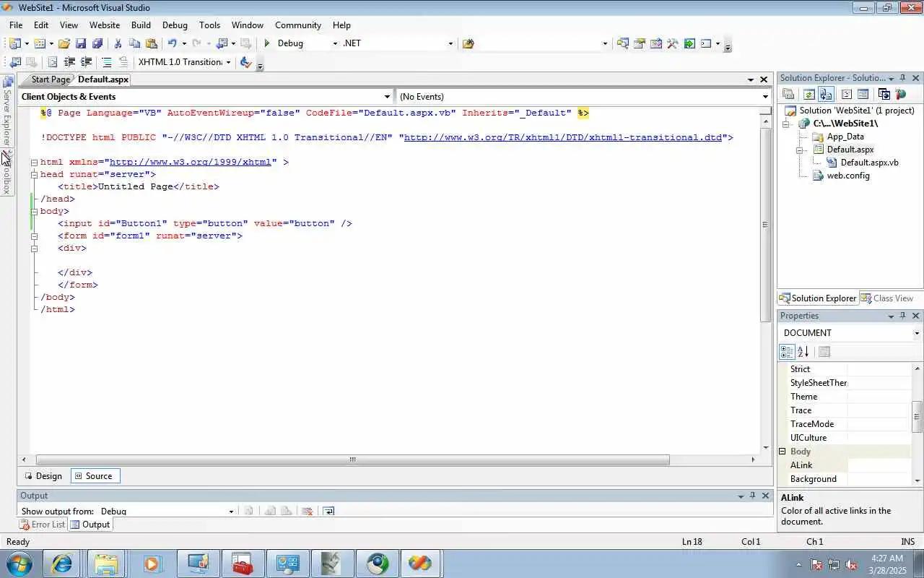
Task: Open Toolbox hammer and wrench icon
Action: [672, 43]
